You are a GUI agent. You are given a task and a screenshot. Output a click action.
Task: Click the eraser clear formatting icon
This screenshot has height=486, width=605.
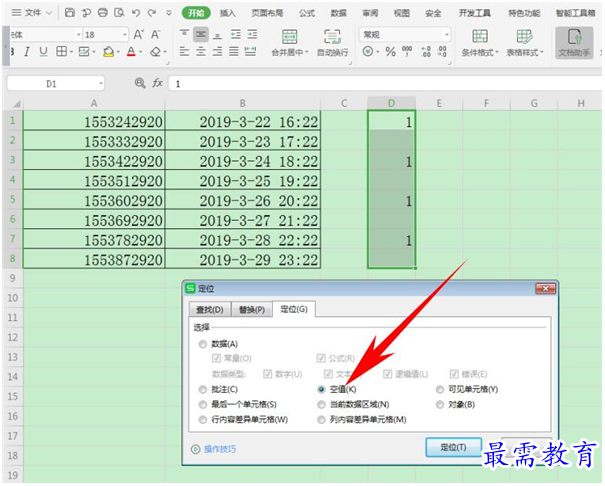pos(155,51)
